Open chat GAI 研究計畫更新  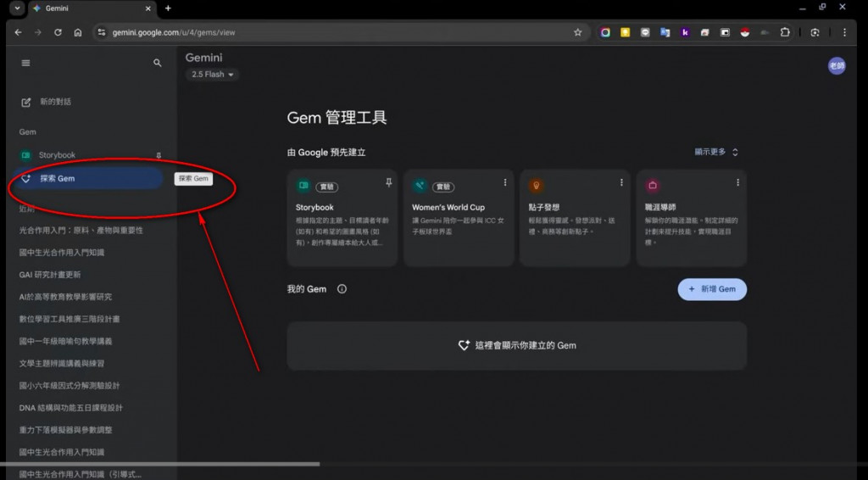coord(50,275)
